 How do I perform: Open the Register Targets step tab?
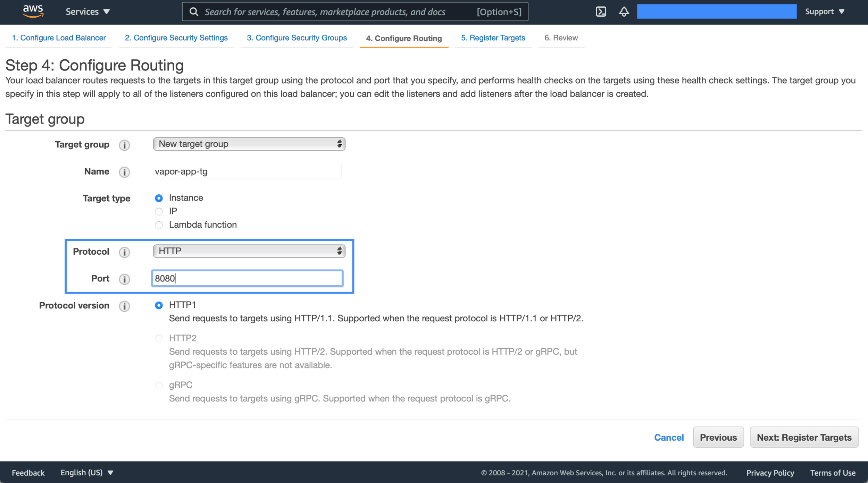click(493, 37)
